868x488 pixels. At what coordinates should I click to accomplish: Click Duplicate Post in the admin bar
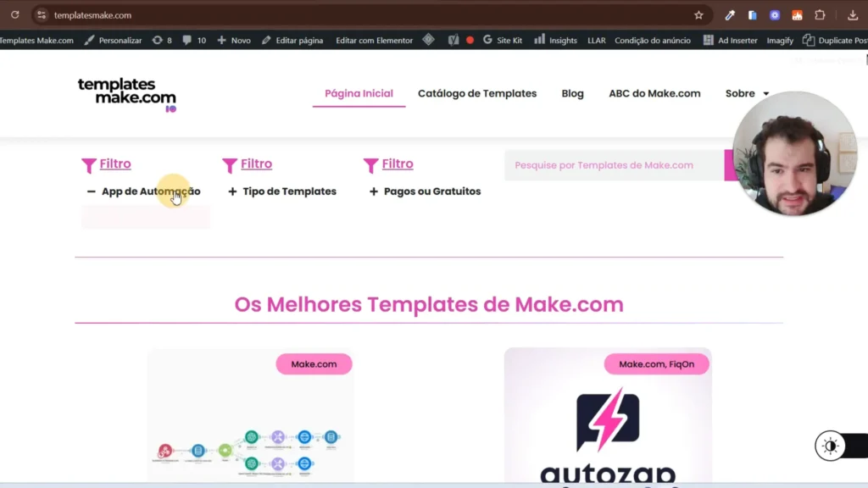click(835, 41)
